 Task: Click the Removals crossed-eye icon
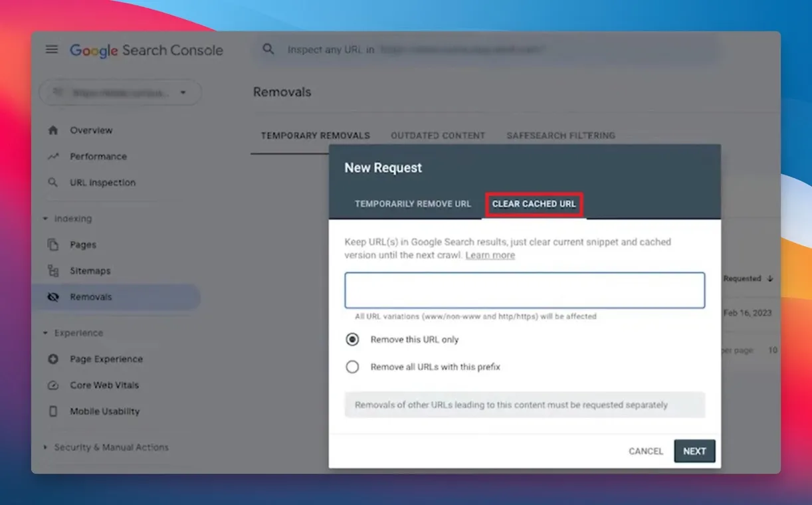[x=53, y=297]
